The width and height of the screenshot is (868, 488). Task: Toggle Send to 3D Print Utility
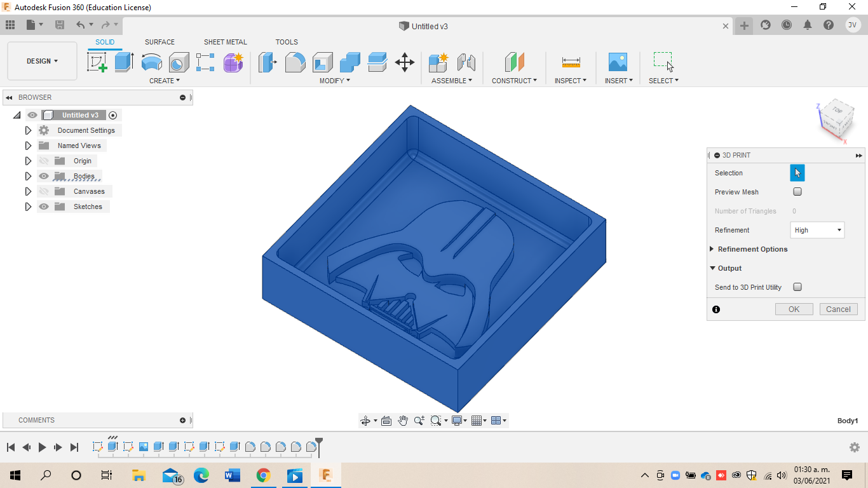click(x=797, y=287)
